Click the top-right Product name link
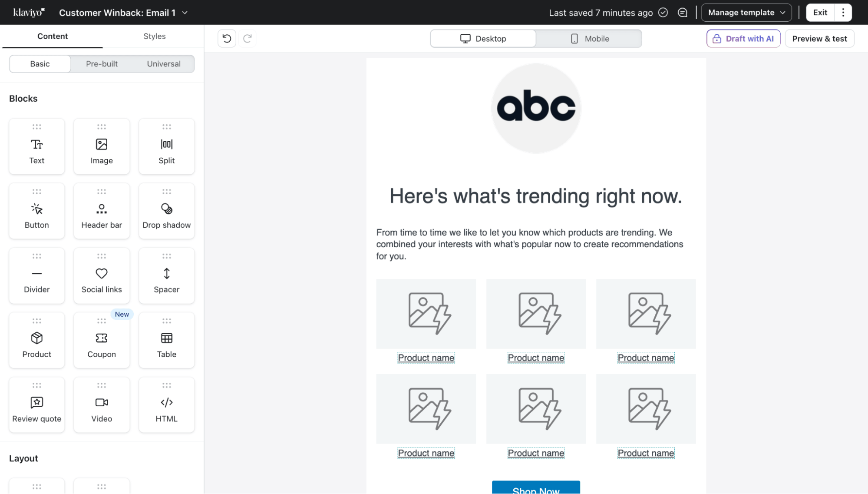The height and width of the screenshot is (494, 868). (646, 358)
